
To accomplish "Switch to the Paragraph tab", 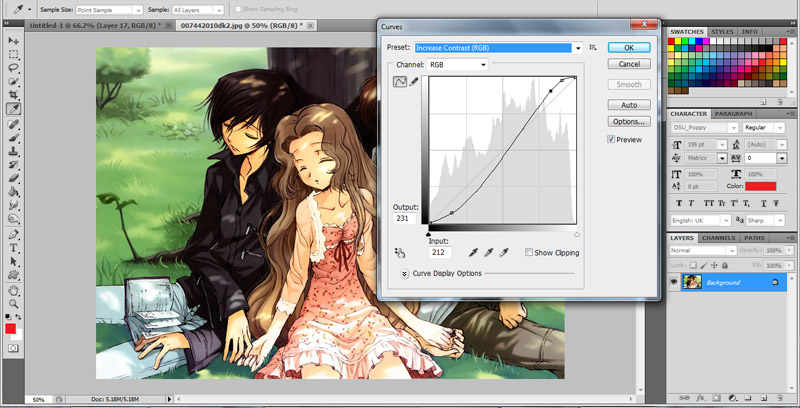I will tap(733, 114).
